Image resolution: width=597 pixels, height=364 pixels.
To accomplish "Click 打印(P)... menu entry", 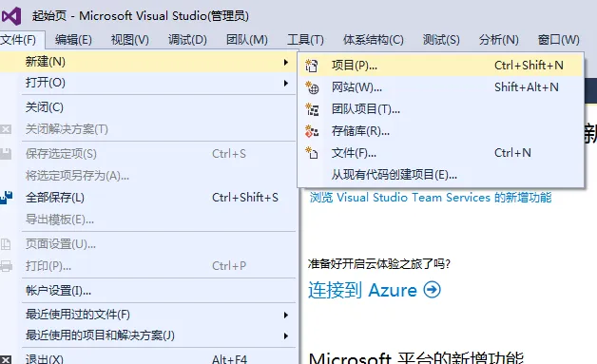I will tap(147, 266).
